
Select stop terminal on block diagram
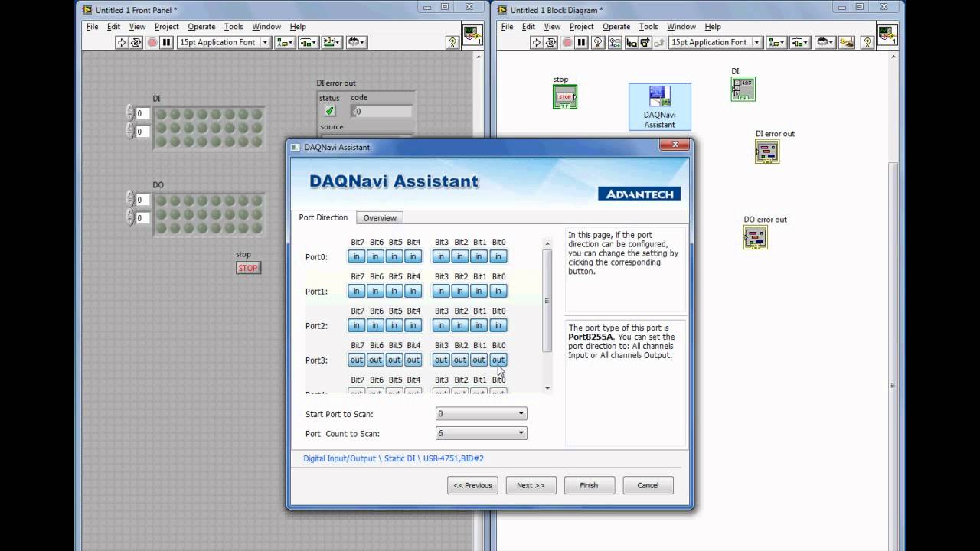click(565, 97)
